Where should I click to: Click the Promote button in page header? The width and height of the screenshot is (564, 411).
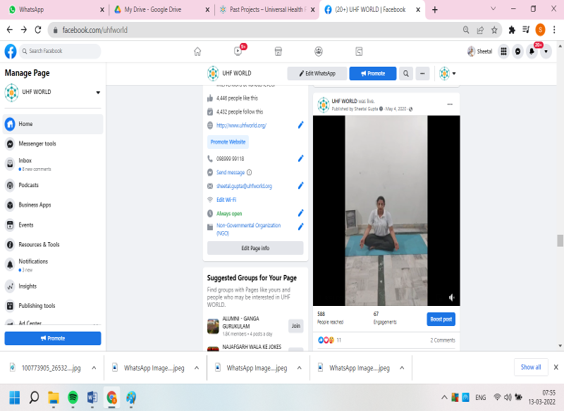click(x=373, y=73)
